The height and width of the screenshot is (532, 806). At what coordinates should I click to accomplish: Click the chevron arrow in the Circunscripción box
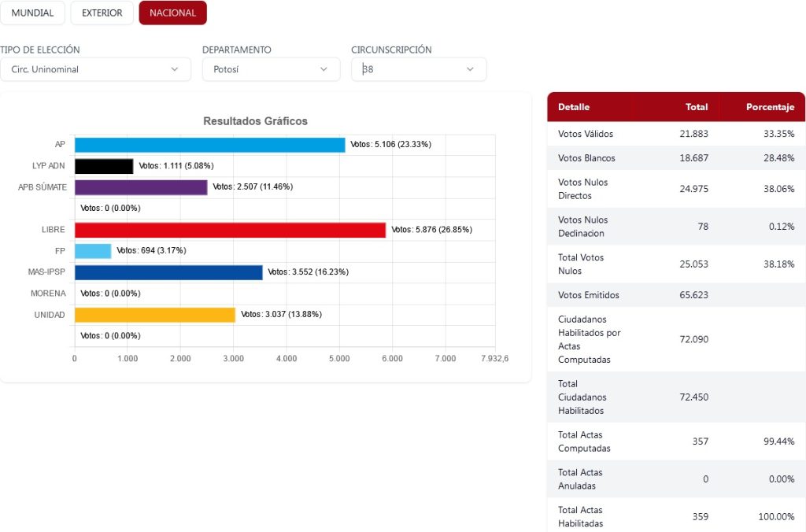(471, 69)
